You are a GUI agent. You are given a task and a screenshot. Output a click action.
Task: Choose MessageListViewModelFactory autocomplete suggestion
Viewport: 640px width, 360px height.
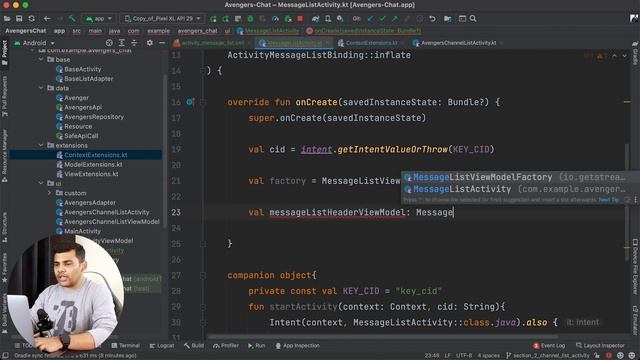pos(515,177)
